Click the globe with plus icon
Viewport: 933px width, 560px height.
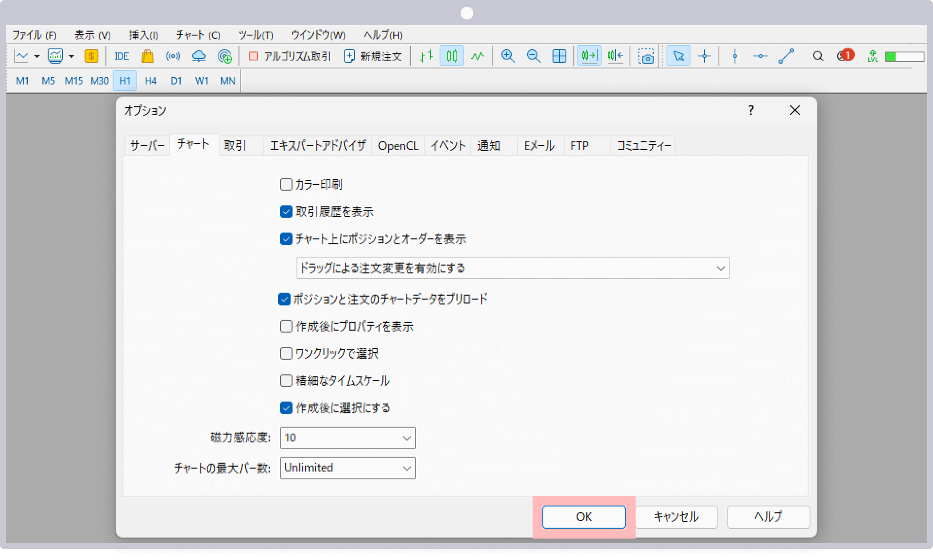[x=225, y=56]
